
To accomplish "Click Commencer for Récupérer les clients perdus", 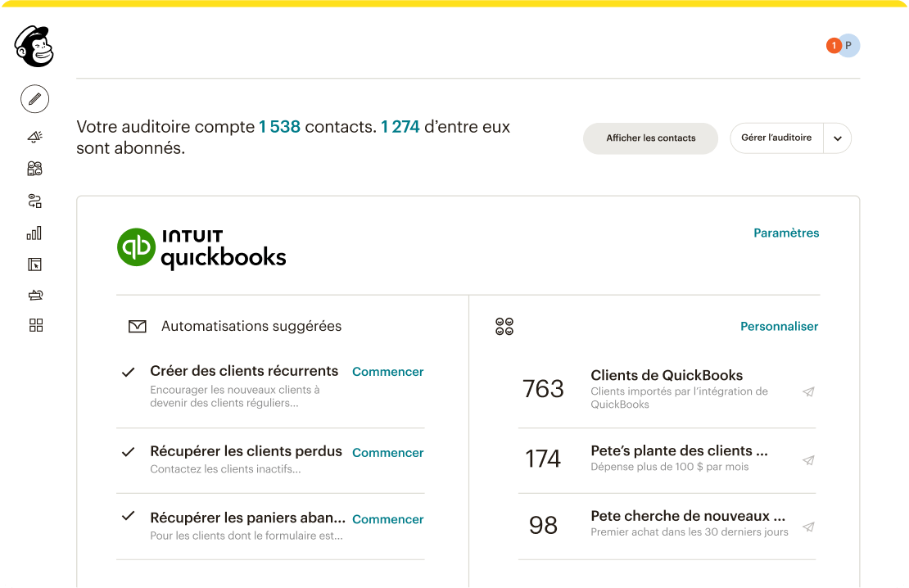I will point(388,453).
